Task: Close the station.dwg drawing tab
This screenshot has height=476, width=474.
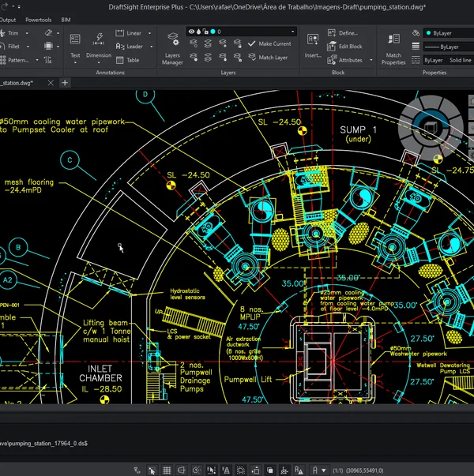Action: [x=51, y=83]
